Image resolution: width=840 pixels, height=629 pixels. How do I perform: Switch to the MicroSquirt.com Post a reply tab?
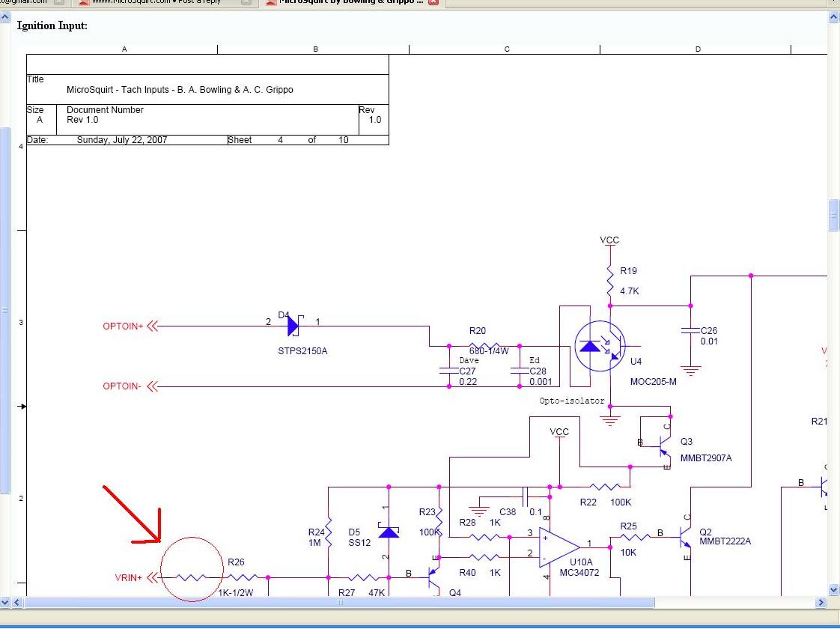tap(157, 2)
